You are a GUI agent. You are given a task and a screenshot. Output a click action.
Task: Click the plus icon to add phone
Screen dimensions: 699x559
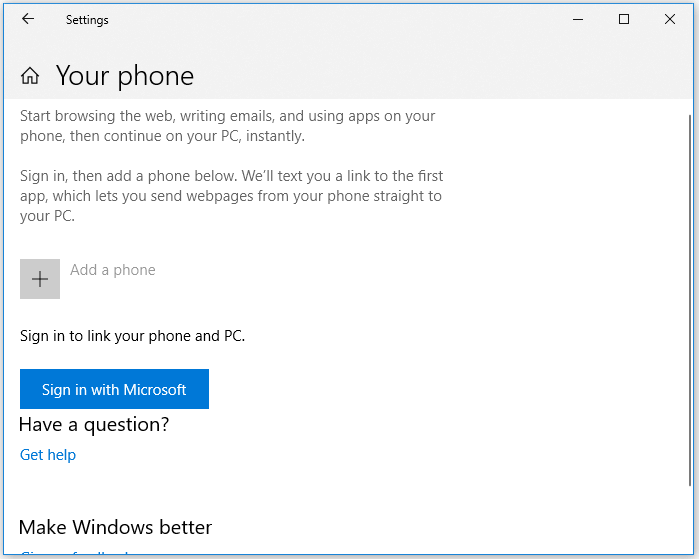click(x=40, y=279)
